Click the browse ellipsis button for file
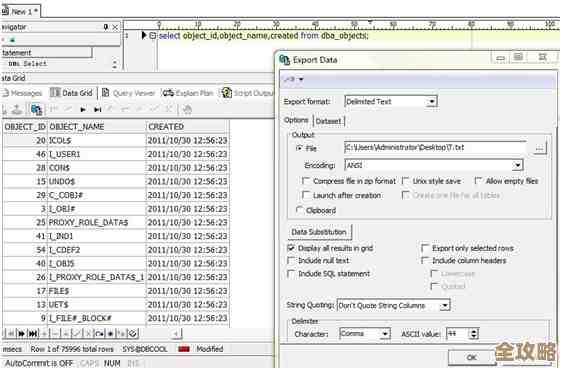The image size is (562, 370). click(x=539, y=148)
